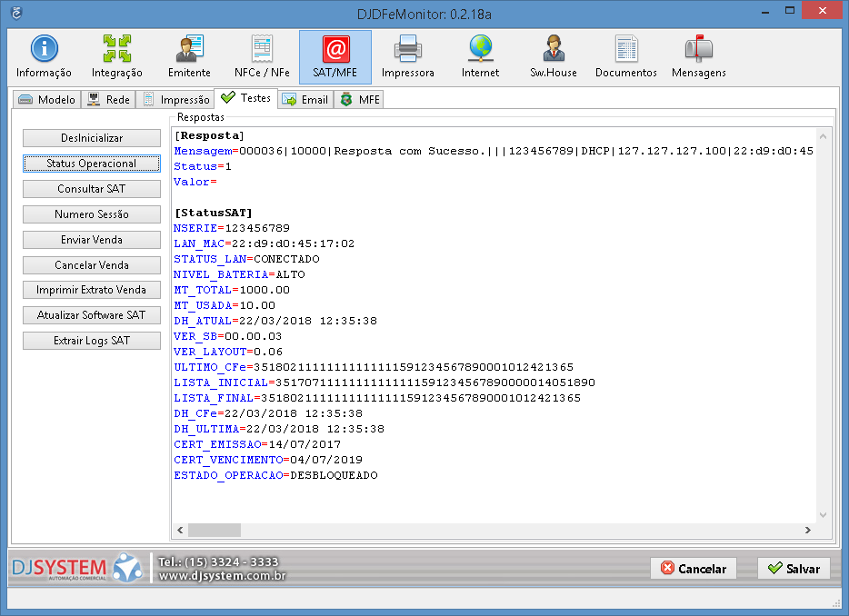
Task: Switch to the Email tab
Action: [x=306, y=100]
